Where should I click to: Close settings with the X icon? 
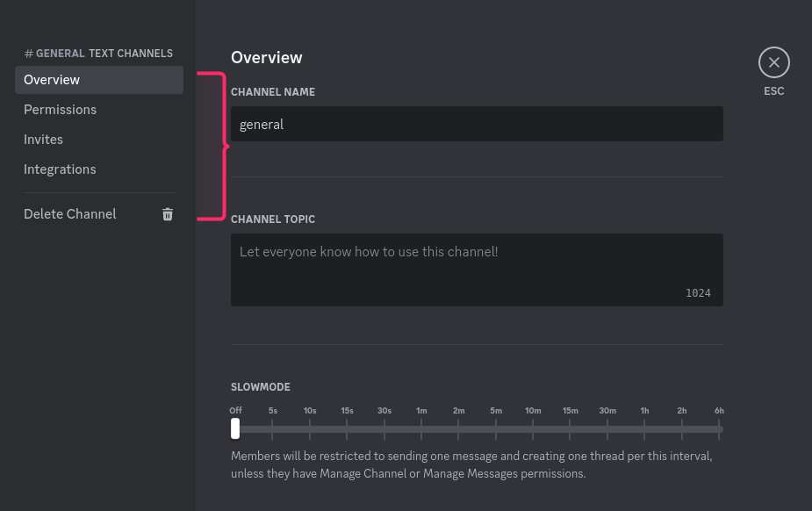(773, 62)
